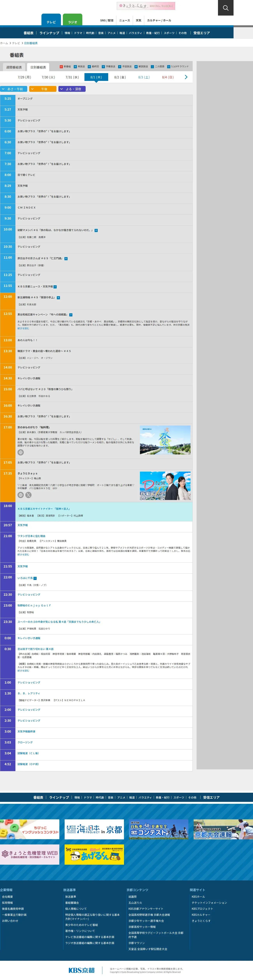
Task: Choose the 7/29 (月) date tab
Action: [x=24, y=77]
